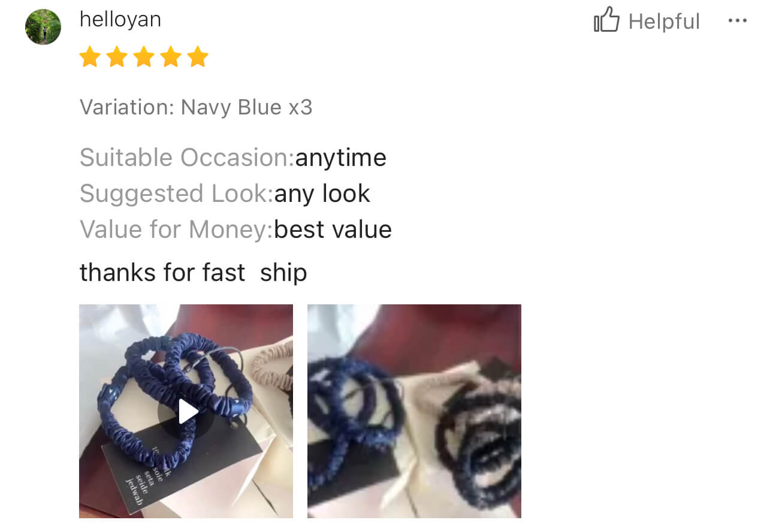Click the third rating star
The width and height of the screenshot is (773, 532).
click(x=144, y=58)
